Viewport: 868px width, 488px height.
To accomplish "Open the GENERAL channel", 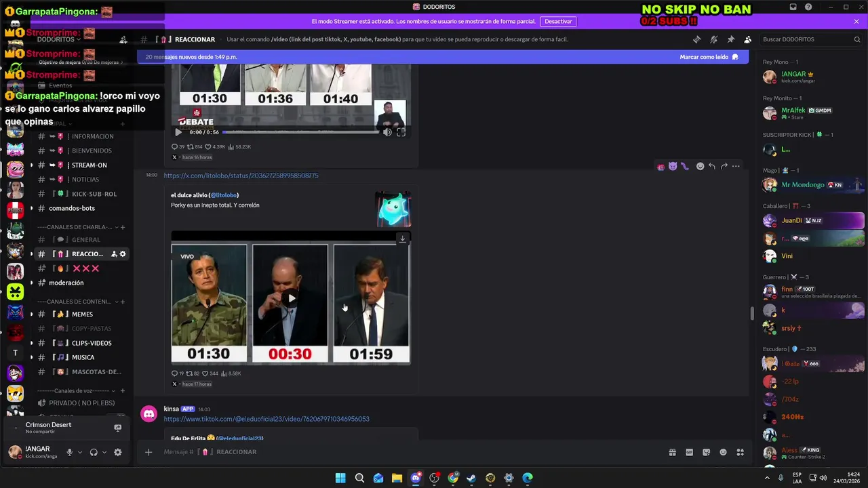I will [81, 239].
